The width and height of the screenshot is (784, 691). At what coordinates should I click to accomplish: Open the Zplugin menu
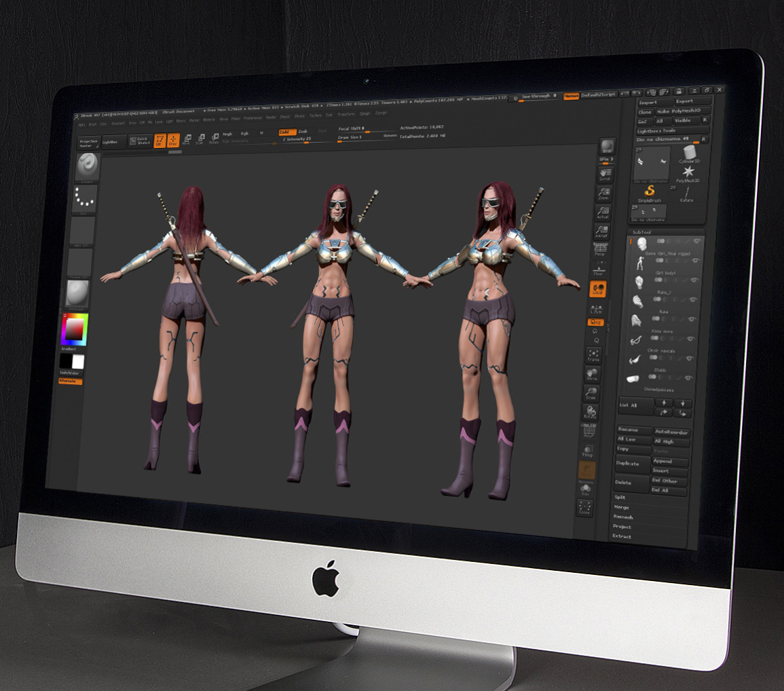[x=365, y=113]
